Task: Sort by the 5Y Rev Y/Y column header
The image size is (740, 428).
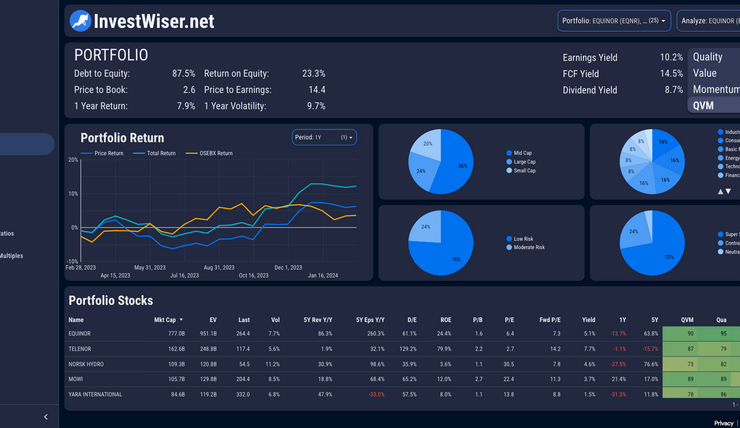Action: point(318,320)
